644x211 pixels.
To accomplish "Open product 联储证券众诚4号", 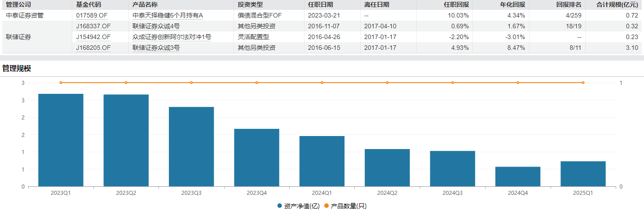I will pyautogui.click(x=156, y=26).
